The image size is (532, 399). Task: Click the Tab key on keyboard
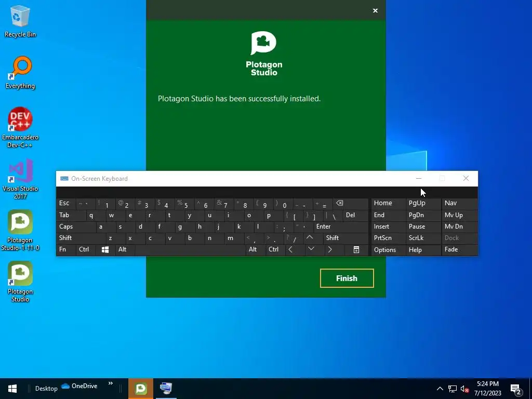tap(71, 216)
